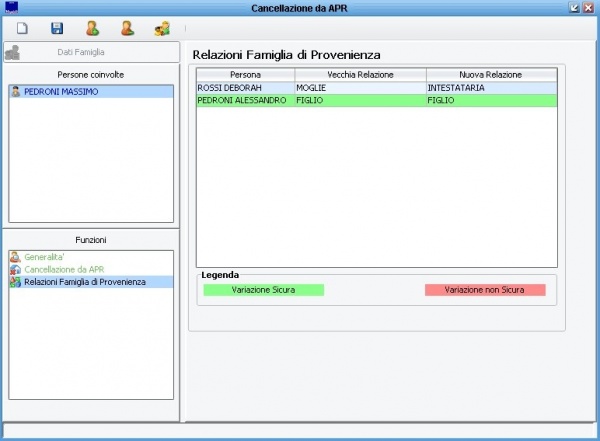600x441 pixels.
Task: Click the person icon next to PEDRONI MASSIMO
Action: (x=16, y=91)
